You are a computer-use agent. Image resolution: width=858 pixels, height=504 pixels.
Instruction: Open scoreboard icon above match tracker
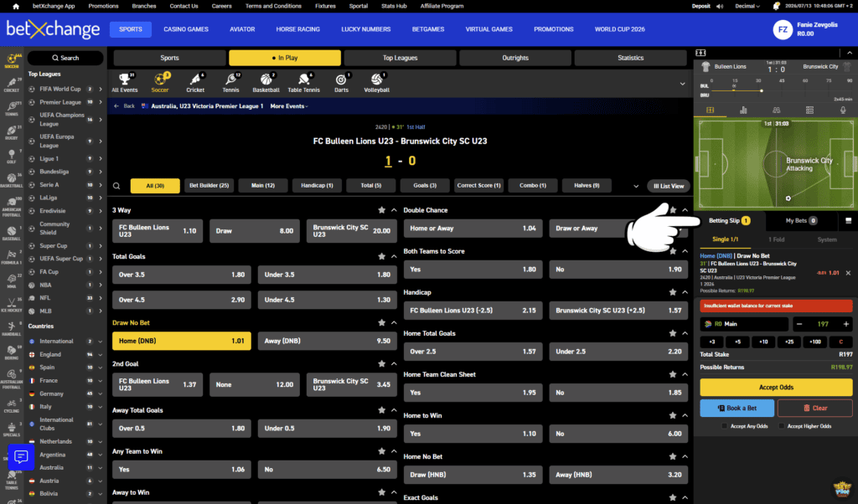click(x=700, y=53)
